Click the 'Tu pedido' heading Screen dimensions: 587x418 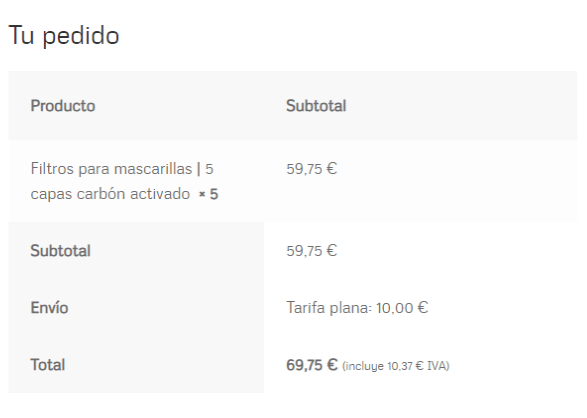click(64, 36)
